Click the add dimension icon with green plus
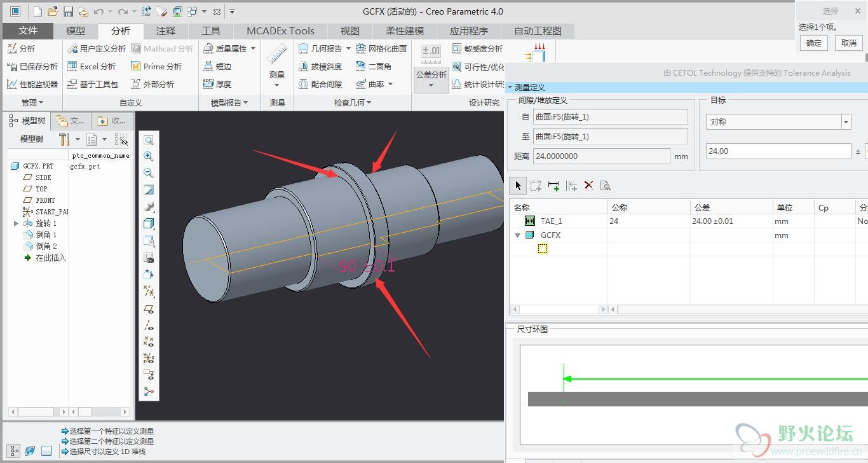 [553, 185]
